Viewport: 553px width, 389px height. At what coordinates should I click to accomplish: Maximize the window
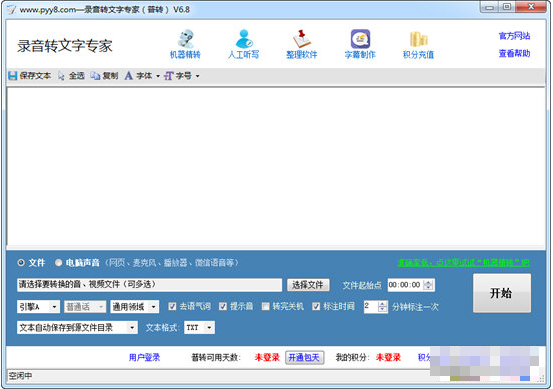click(x=507, y=7)
